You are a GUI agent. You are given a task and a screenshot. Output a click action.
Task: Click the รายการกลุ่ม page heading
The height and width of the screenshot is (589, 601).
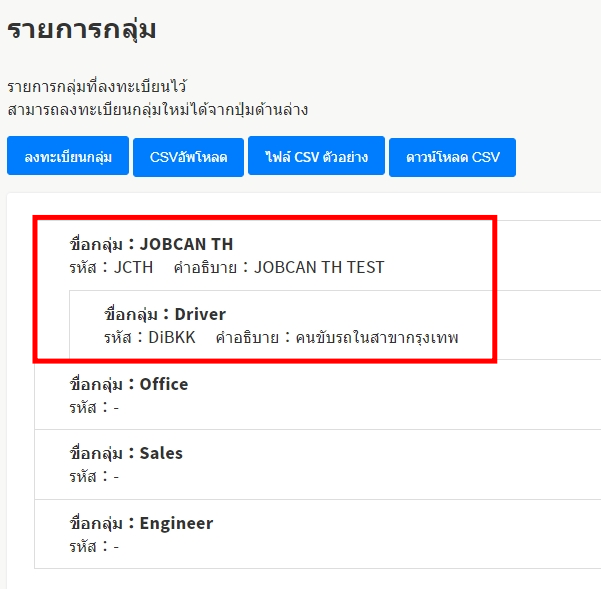click(82, 29)
